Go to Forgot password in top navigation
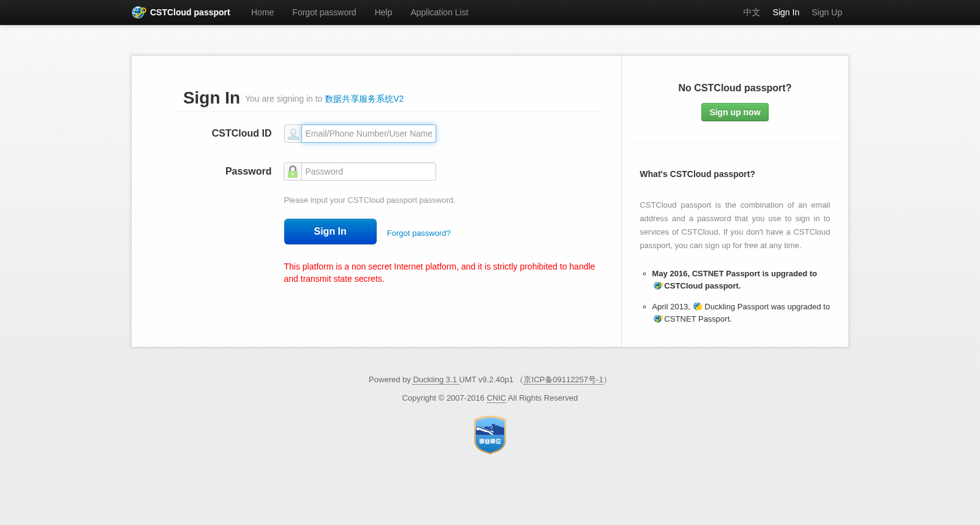The image size is (980, 525). click(324, 12)
